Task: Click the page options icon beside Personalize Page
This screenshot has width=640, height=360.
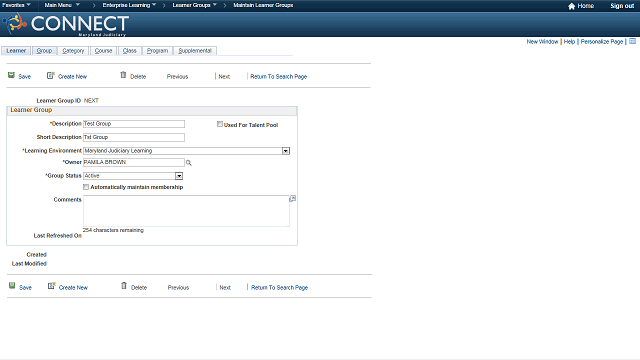Action: tap(632, 41)
